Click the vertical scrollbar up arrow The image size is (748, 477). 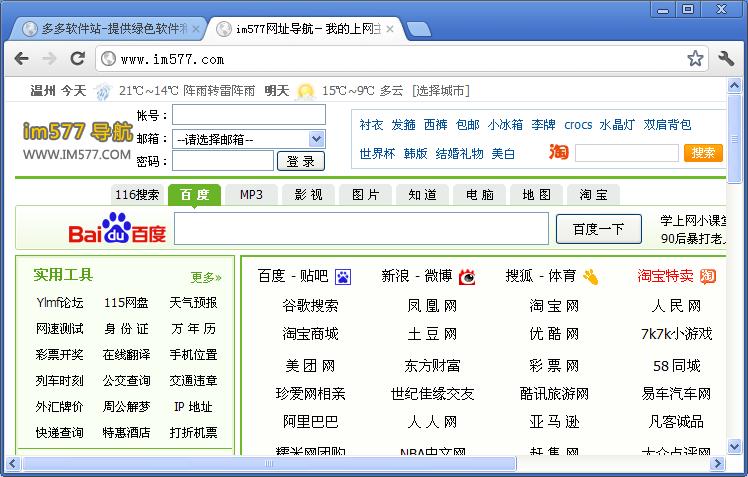pos(734,86)
